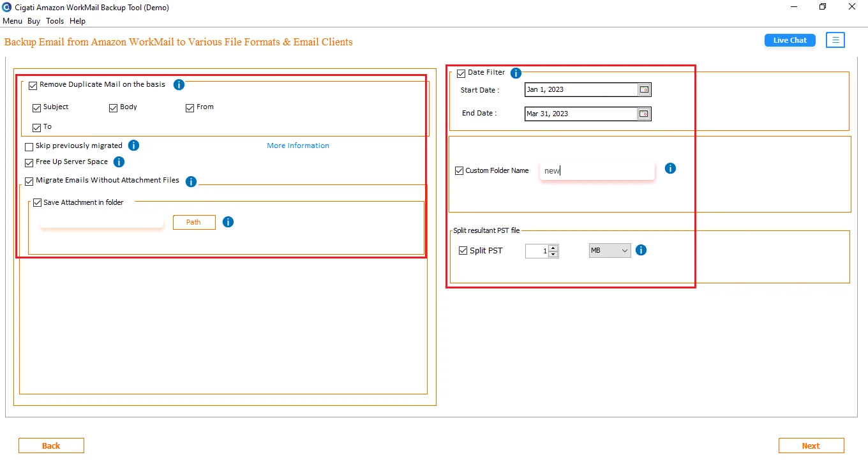Viewport: 868px width, 464px height.
Task: Click info icon beside Free Up Server Space
Action: tap(119, 162)
